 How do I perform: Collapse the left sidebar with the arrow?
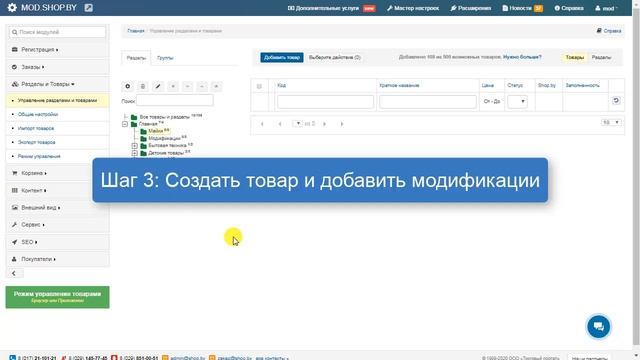click(x=14, y=273)
